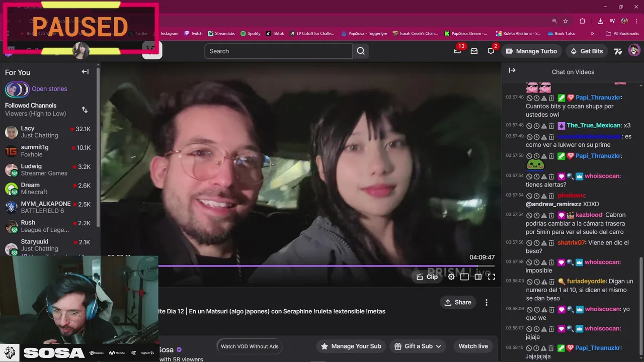This screenshot has width=644, height=362.
Task: Open whispers icon with 2 badge
Action: [x=491, y=51]
